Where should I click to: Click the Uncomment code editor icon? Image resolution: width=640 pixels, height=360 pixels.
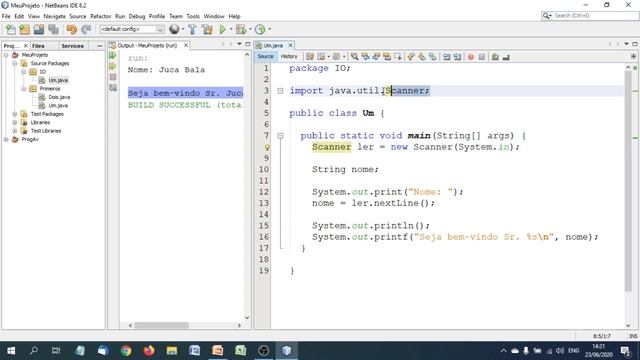click(x=506, y=57)
